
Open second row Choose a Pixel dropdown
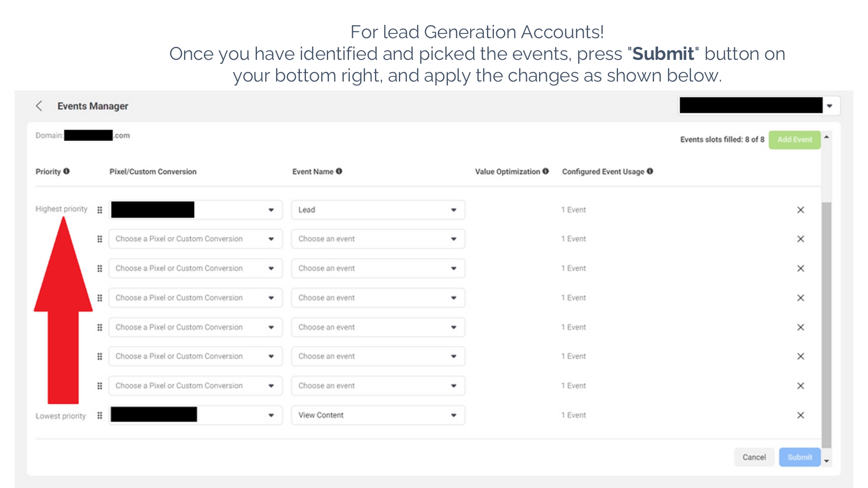pyautogui.click(x=195, y=239)
